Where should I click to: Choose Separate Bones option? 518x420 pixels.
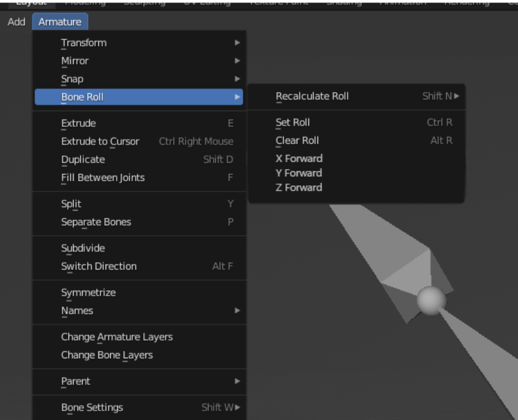[139, 222]
